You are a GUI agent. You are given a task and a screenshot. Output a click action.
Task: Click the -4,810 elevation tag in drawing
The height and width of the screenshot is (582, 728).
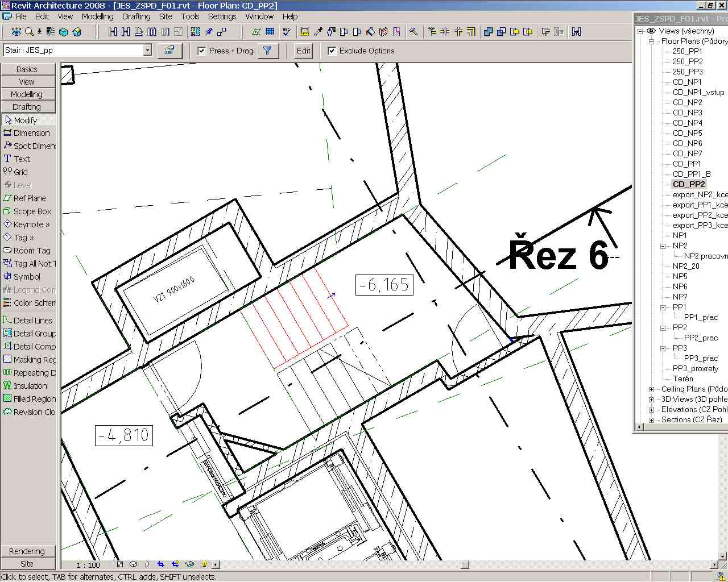click(124, 435)
